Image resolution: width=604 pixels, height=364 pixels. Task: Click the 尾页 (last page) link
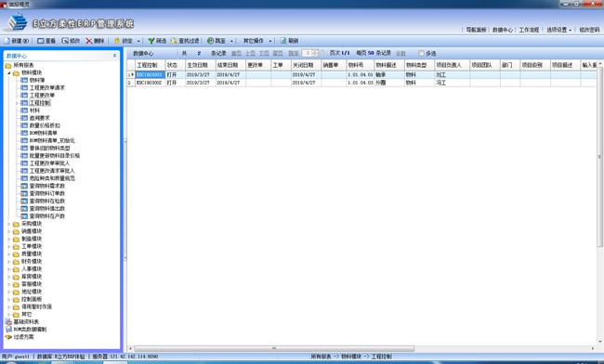click(278, 53)
